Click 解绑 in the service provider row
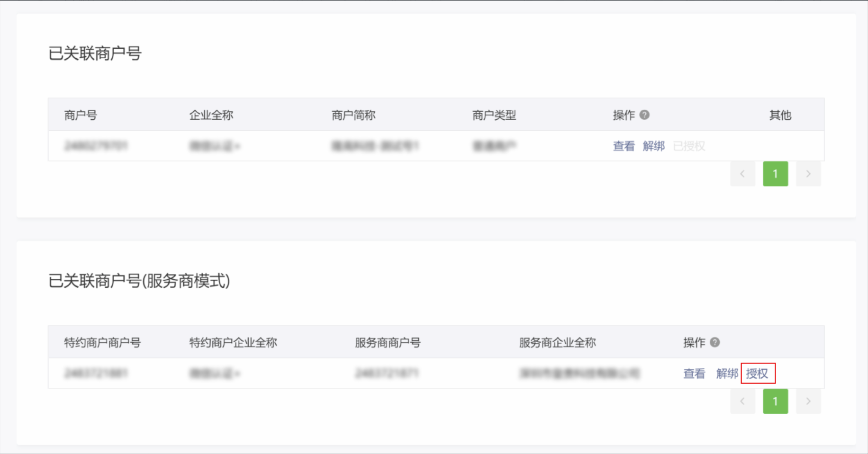 pos(727,374)
